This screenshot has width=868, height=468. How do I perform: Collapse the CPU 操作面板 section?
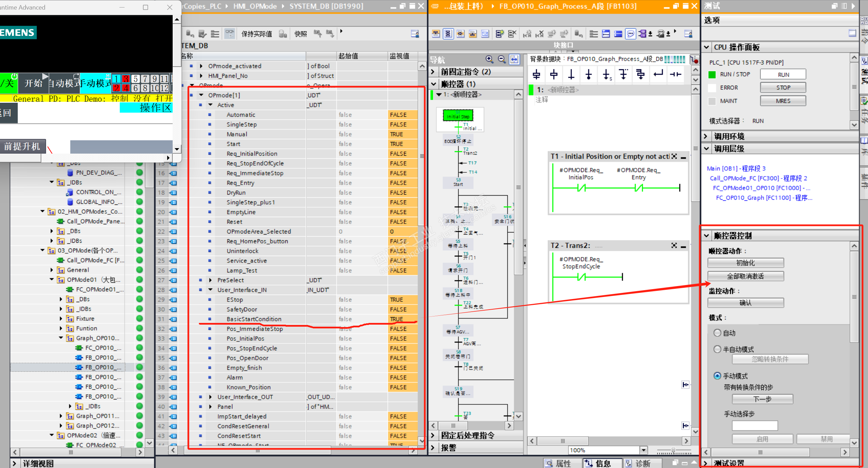pyautogui.click(x=707, y=47)
